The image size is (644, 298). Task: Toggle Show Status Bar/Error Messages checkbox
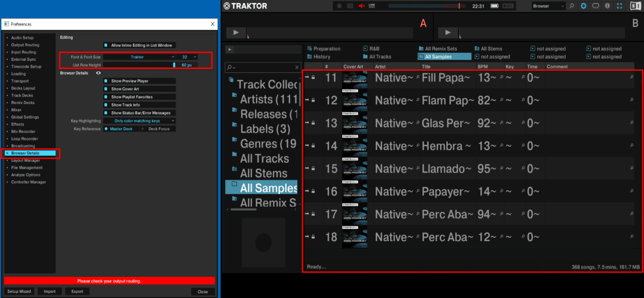(106, 113)
